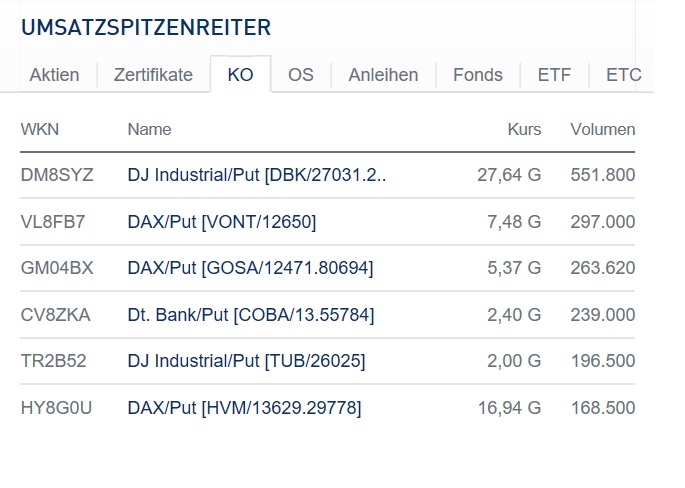
Task: Open DJ Industrial/Put DBK link
Action: 257,175
